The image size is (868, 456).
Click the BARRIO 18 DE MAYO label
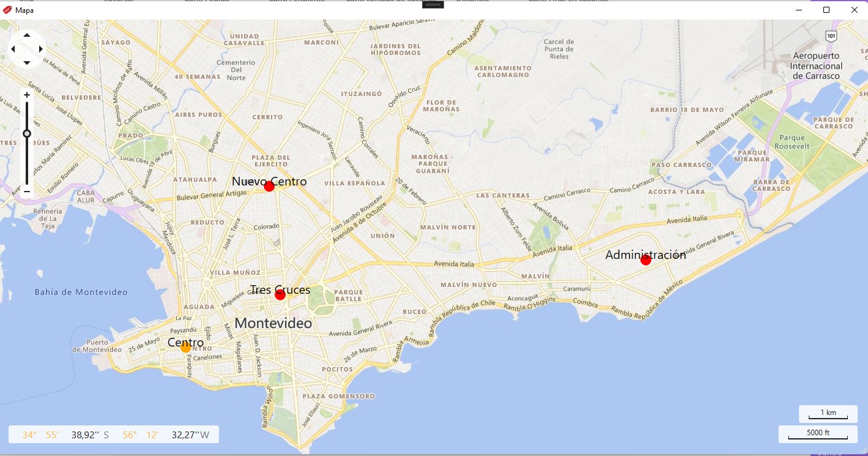coord(687,110)
